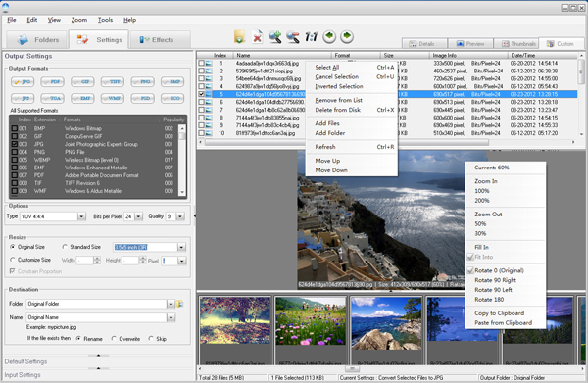This screenshot has height=383, width=588.
Task: Click the 1:1 actual size icon
Action: [x=311, y=36]
